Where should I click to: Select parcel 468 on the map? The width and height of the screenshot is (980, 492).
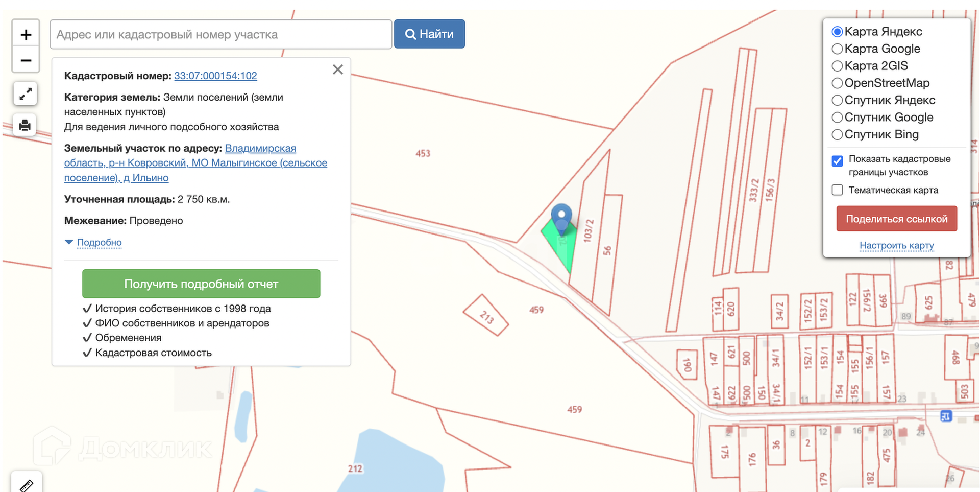[x=956, y=357]
